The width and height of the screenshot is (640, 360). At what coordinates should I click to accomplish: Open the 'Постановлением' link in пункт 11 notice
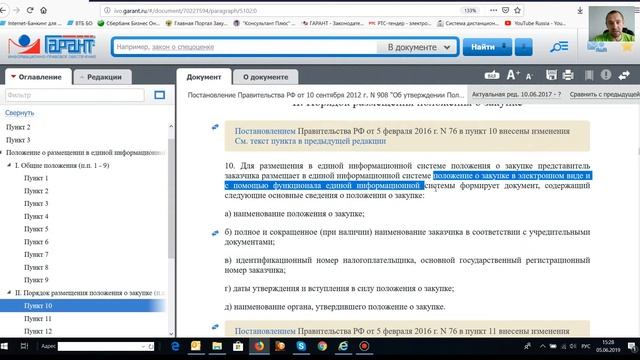point(264,331)
